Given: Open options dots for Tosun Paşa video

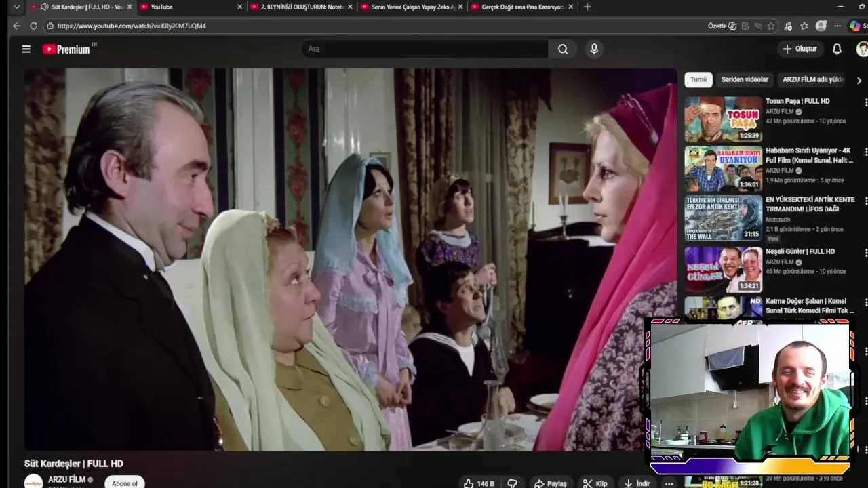Looking at the screenshot, I should pos(865,102).
